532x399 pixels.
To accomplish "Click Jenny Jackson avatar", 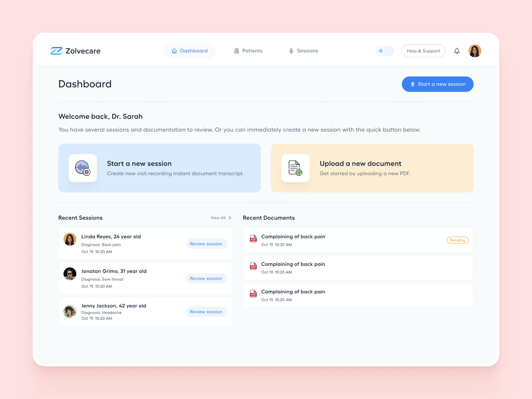I will (x=70, y=312).
